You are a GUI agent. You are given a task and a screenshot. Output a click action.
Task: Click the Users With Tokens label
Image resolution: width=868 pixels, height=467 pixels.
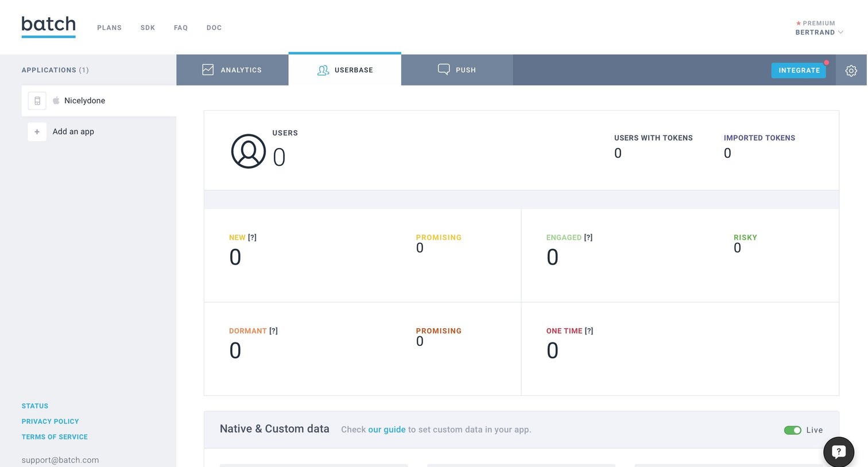tap(653, 138)
